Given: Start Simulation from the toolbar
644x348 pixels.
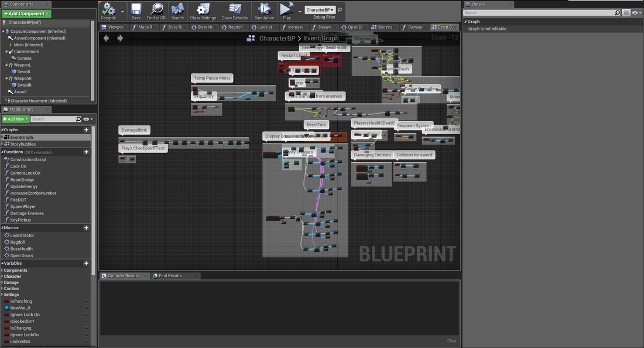Looking at the screenshot, I should (x=264, y=9).
